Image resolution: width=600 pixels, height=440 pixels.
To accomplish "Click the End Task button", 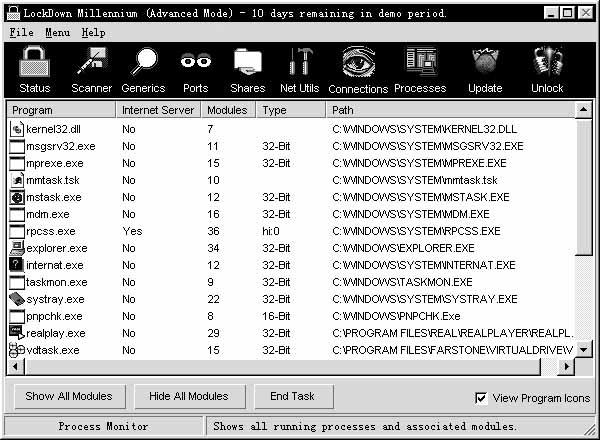I will click(x=293, y=396).
